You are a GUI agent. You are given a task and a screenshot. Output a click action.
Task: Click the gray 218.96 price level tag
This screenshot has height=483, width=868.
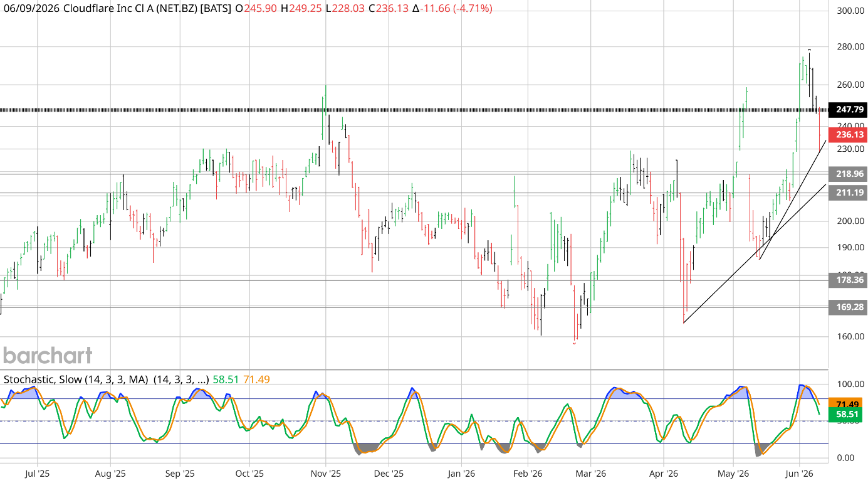848,173
